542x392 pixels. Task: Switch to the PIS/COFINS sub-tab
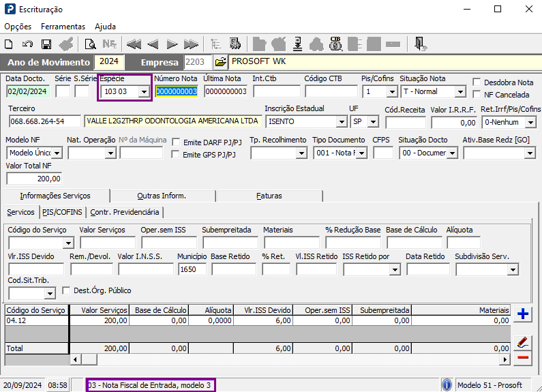coord(62,212)
